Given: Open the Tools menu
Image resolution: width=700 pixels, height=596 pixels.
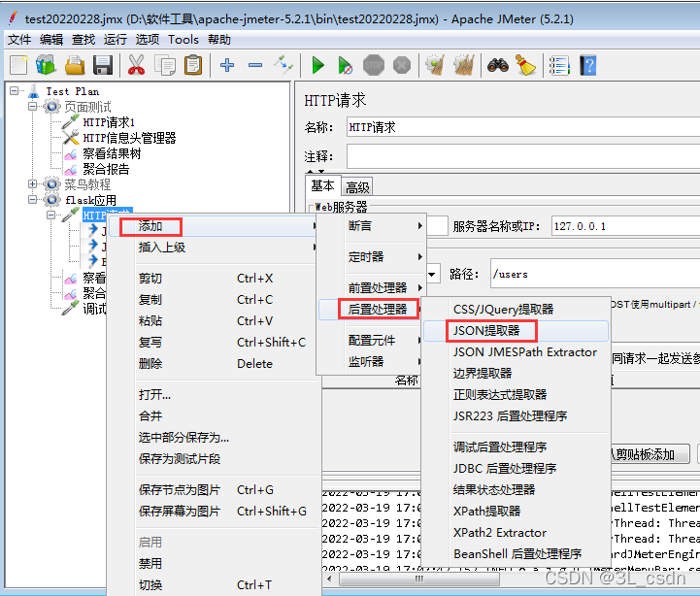Looking at the screenshot, I should [x=183, y=40].
